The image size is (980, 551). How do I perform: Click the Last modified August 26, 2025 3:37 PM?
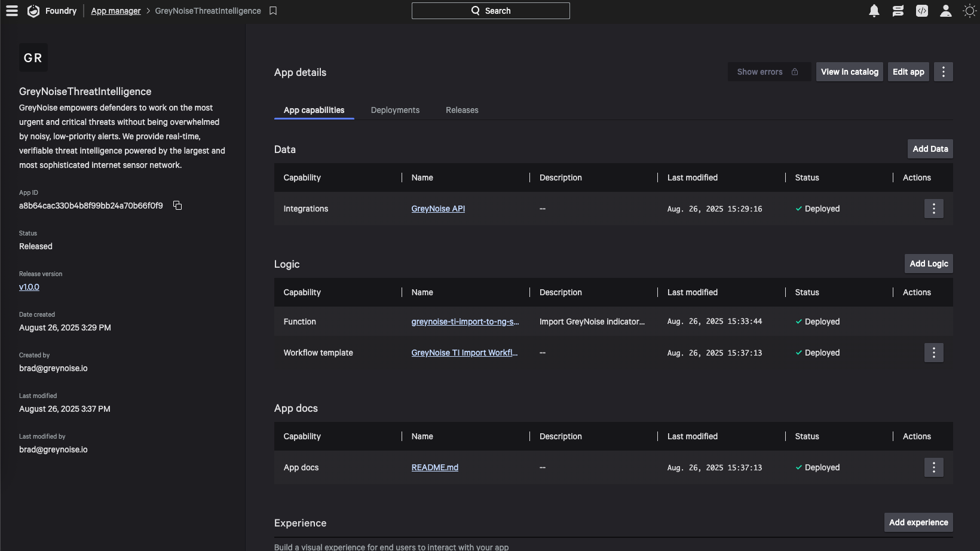click(x=65, y=409)
